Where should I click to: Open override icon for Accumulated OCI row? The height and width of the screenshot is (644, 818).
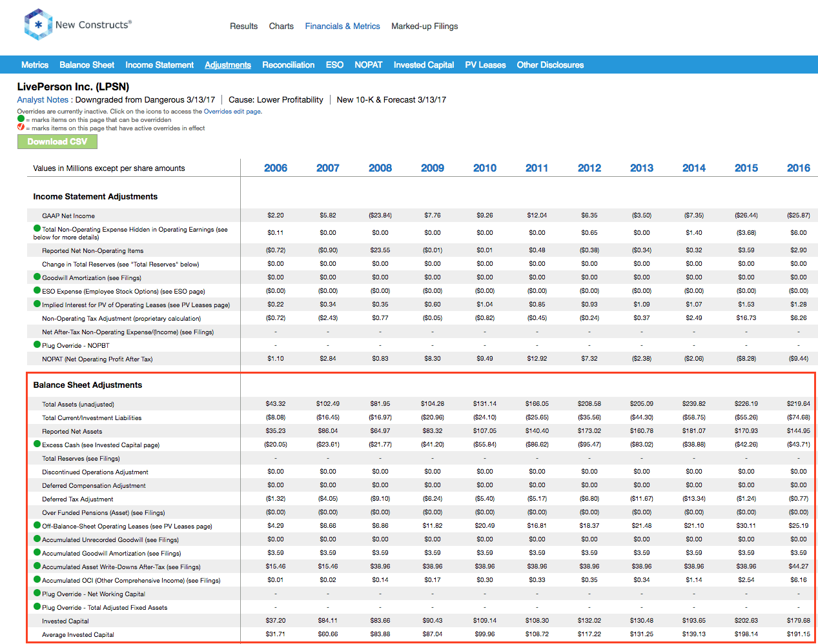[37, 579]
